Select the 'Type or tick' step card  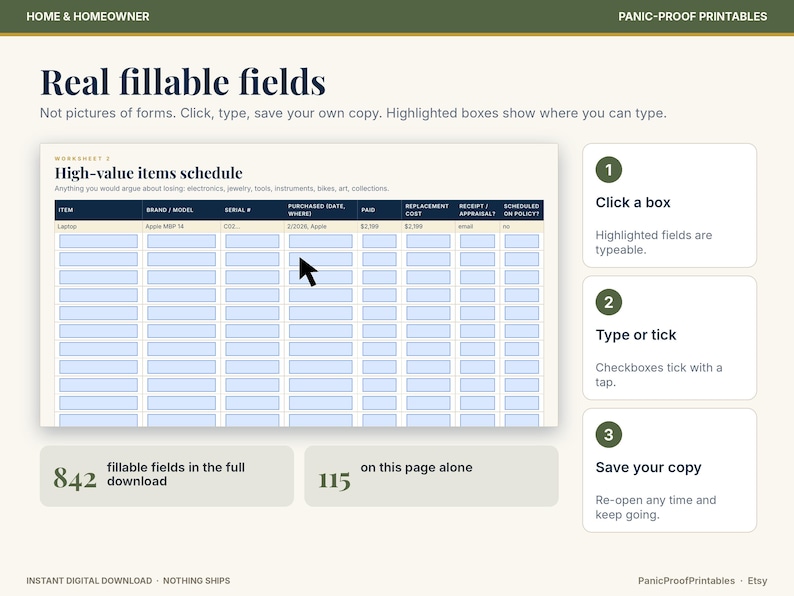669,338
